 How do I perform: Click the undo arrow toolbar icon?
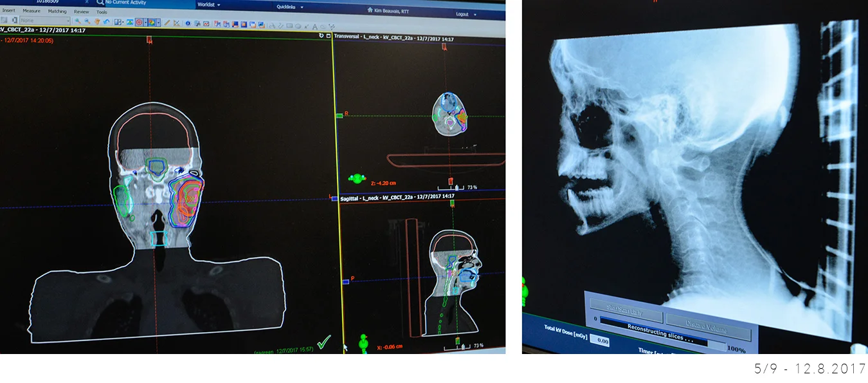point(106,22)
